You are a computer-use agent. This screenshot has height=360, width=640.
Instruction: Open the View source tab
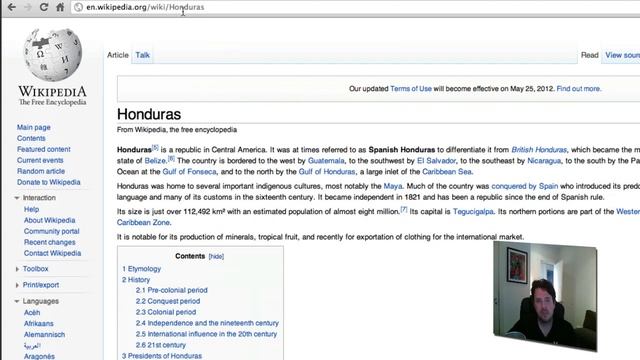point(622,55)
